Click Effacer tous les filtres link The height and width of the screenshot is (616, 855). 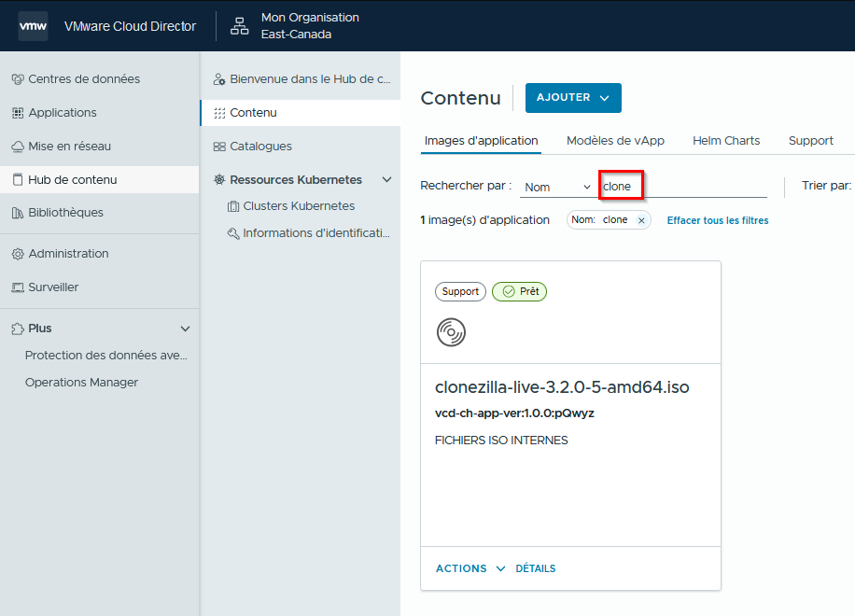[x=718, y=220]
